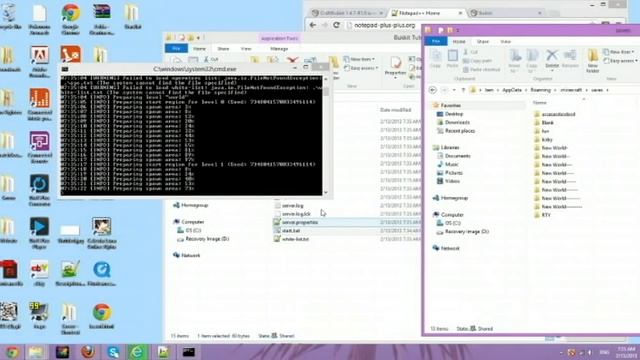640x360 pixels.
Task: Open Google Chrome desktop icon in top row
Action: click(71, 18)
